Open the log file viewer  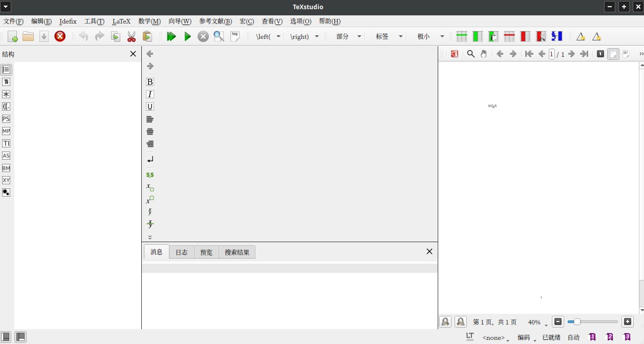click(x=235, y=36)
